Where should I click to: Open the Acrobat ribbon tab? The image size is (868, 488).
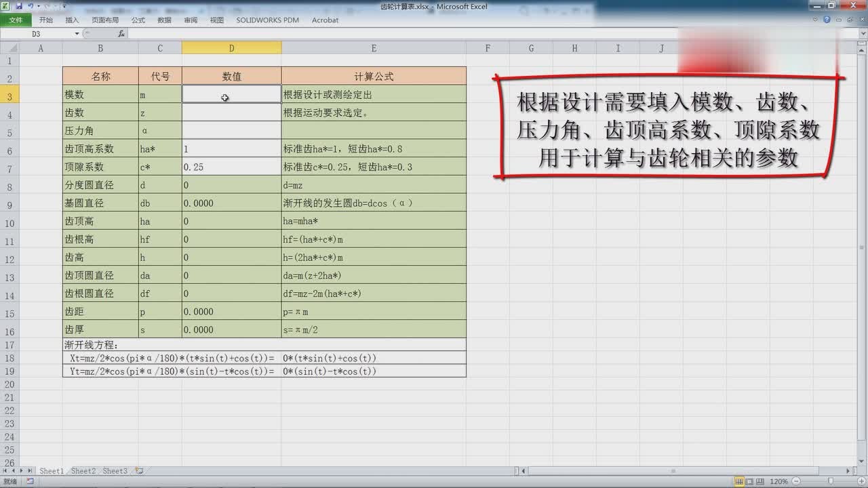pos(325,20)
